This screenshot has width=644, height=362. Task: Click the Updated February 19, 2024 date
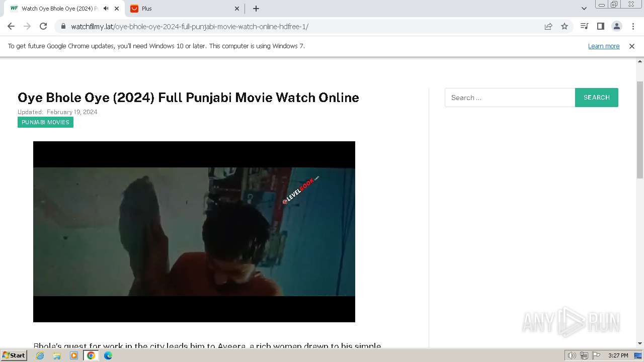coord(57,112)
